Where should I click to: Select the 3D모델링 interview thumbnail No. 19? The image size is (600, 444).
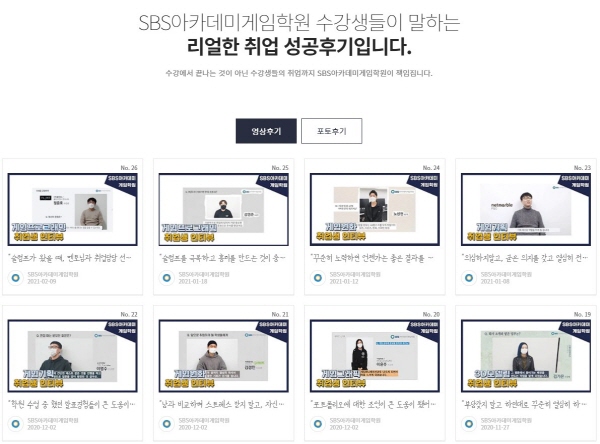click(526, 356)
